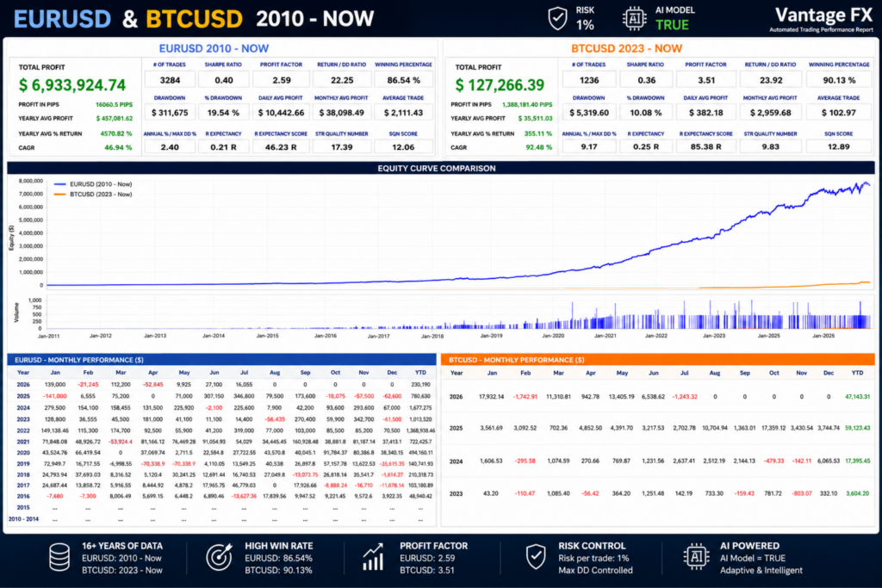882x588 pixels.
Task: Click the target icon beside High Win Rate
Action: [x=219, y=556]
